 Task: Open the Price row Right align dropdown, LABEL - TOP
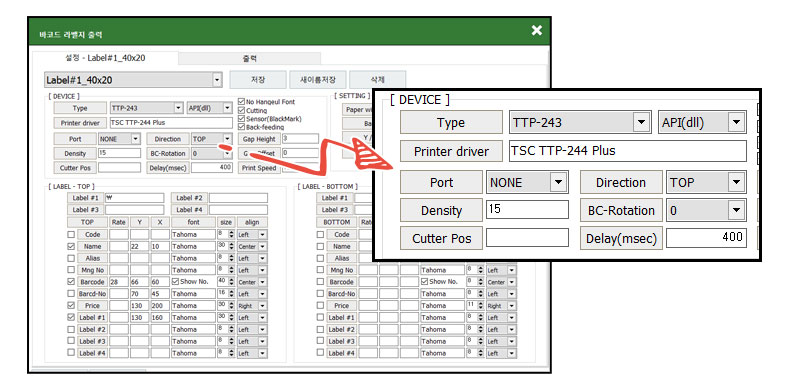pyautogui.click(x=262, y=306)
